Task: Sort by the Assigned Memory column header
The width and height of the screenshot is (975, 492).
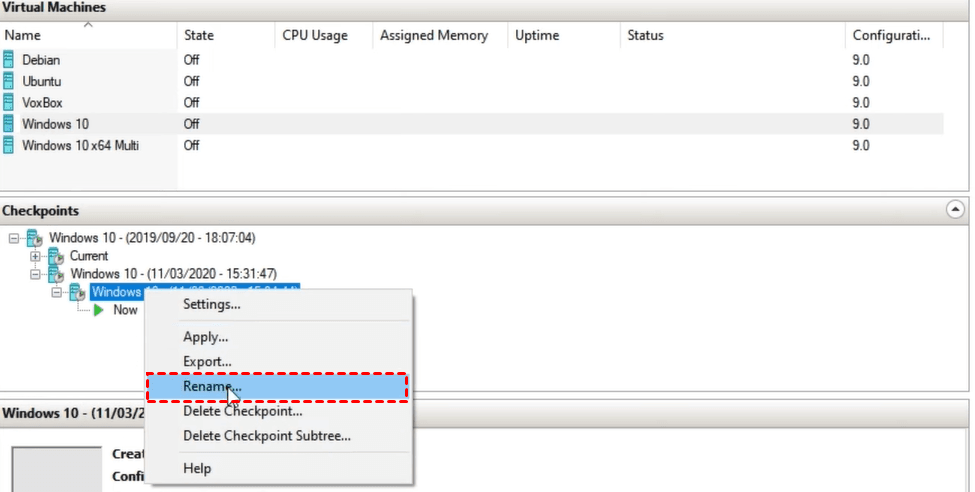Action: point(433,35)
